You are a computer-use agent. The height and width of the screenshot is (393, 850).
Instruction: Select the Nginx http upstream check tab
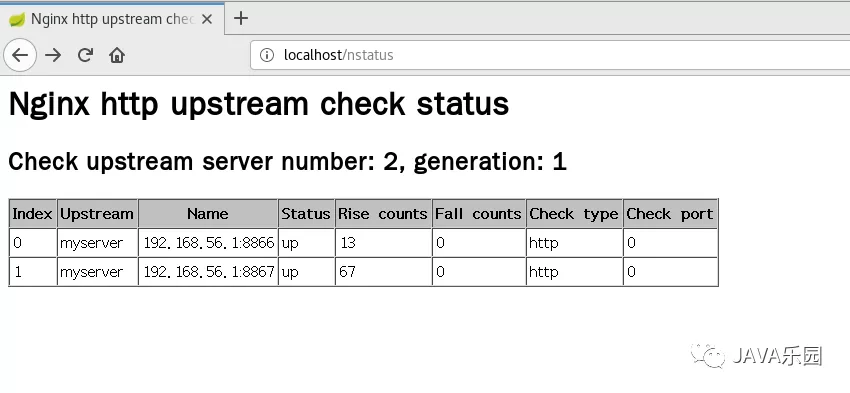(112, 19)
